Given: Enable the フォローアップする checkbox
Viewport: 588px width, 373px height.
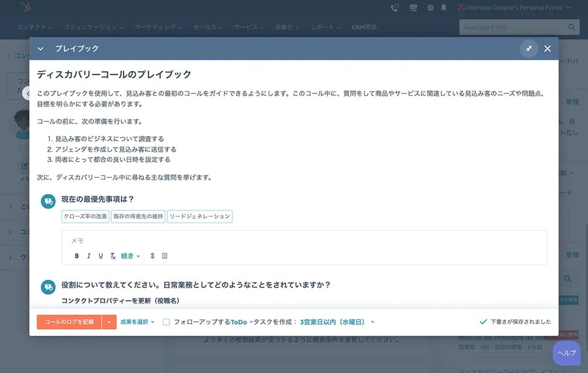Looking at the screenshot, I should tap(167, 322).
